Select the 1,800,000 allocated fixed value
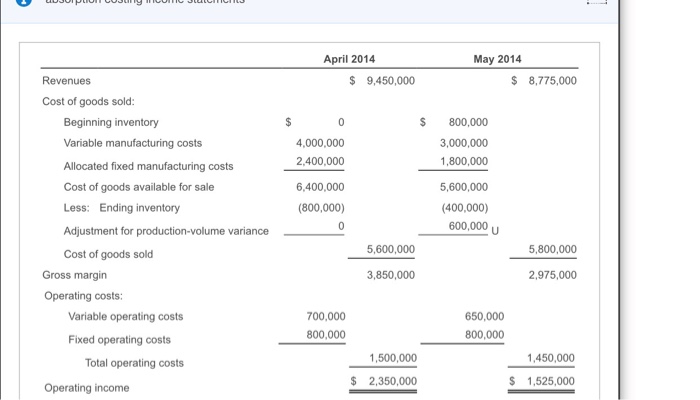 [x=464, y=161]
